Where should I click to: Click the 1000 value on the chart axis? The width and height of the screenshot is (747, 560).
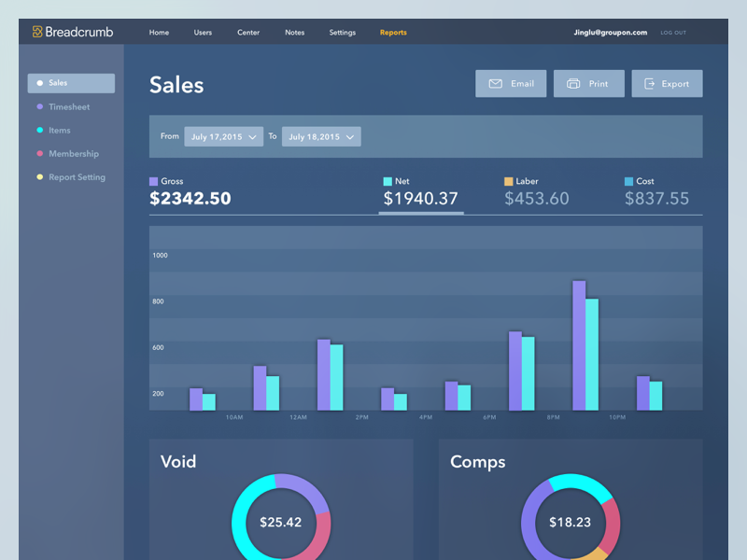tap(160, 255)
